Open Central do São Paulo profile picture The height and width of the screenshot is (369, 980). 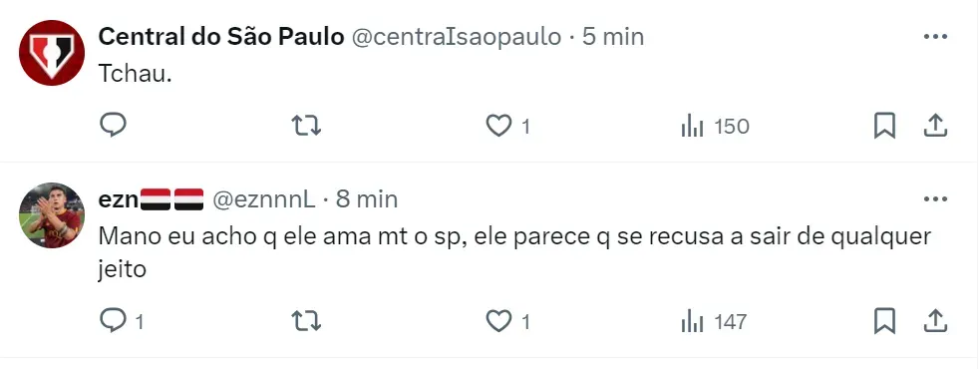pos(52,53)
